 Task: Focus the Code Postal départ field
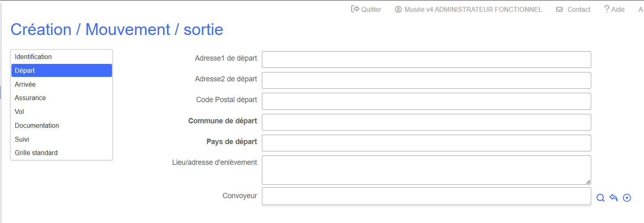[x=426, y=101]
